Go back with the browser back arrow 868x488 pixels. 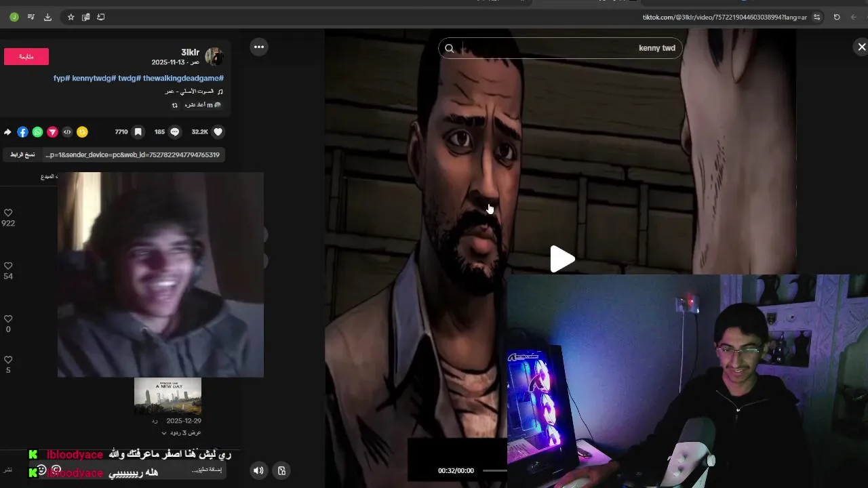[854, 17]
